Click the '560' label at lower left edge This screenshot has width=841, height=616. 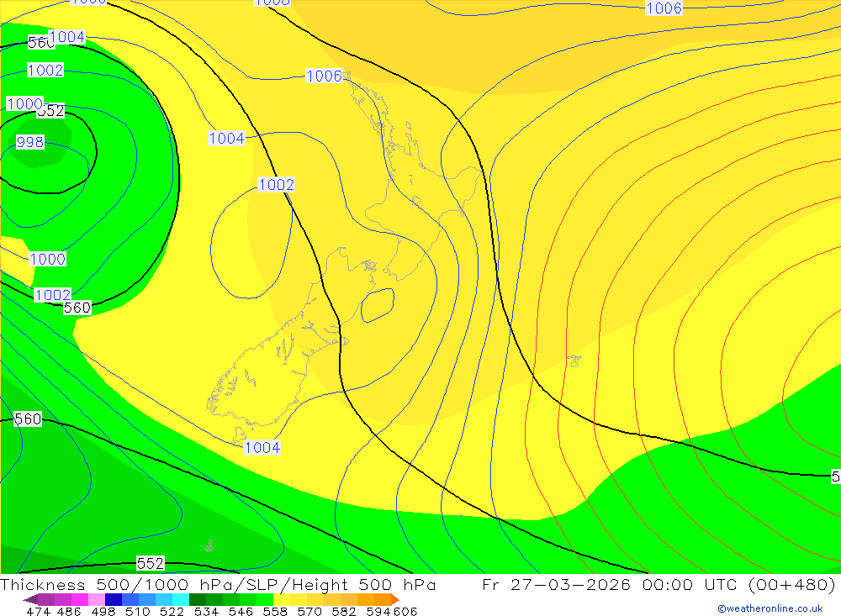click(x=28, y=419)
